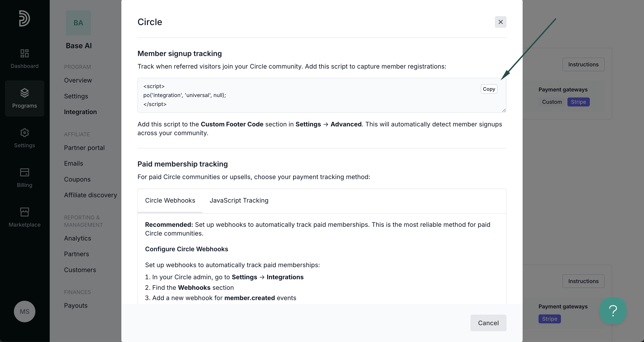Screen dimensions: 644x342
Task: Select the 'Paid membership tracking' heading
Action: (x=182, y=164)
